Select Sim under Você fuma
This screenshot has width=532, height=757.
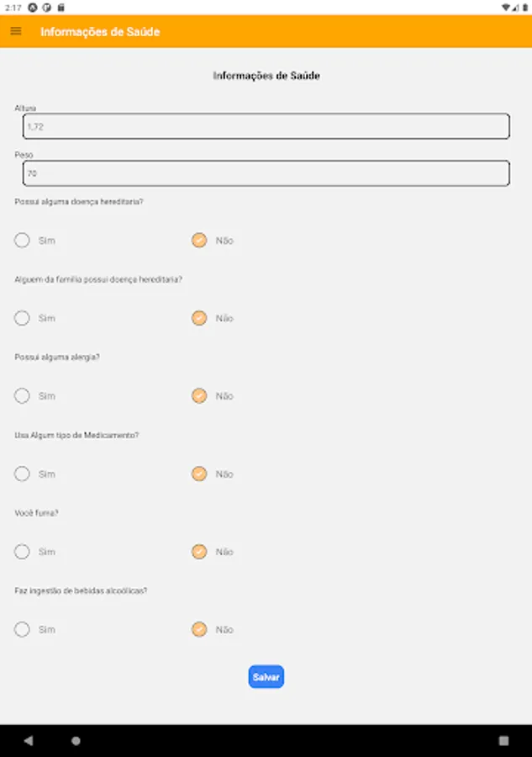pyautogui.click(x=23, y=552)
